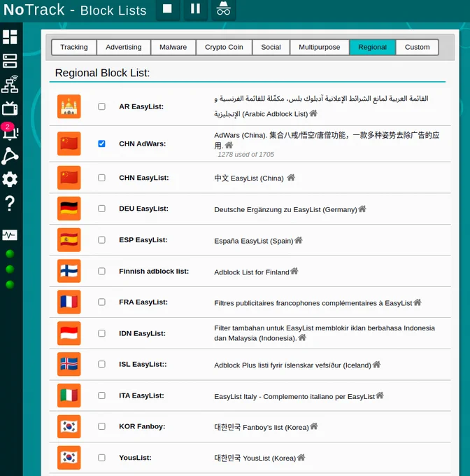This screenshot has height=476, width=470.
Task: Click the Spanish flag thumbnail
Action: coord(69,240)
